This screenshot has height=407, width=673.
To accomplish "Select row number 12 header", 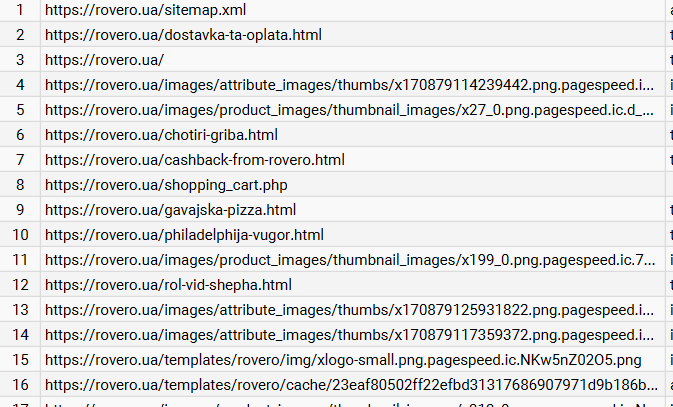I will [19, 285].
